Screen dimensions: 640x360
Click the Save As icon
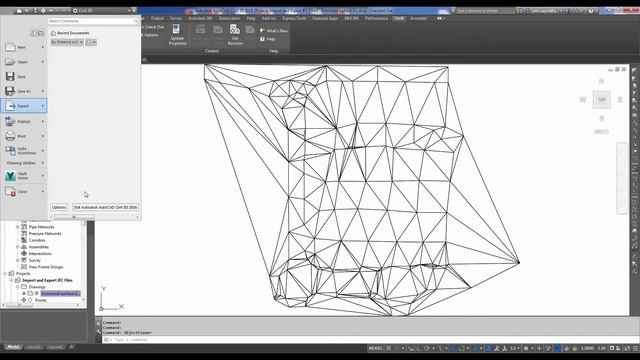pos(11,91)
